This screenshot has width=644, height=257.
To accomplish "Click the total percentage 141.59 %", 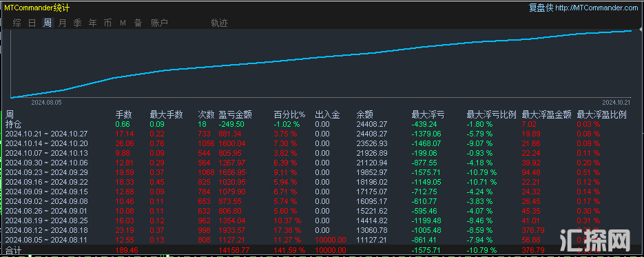I will pyautogui.click(x=289, y=250).
